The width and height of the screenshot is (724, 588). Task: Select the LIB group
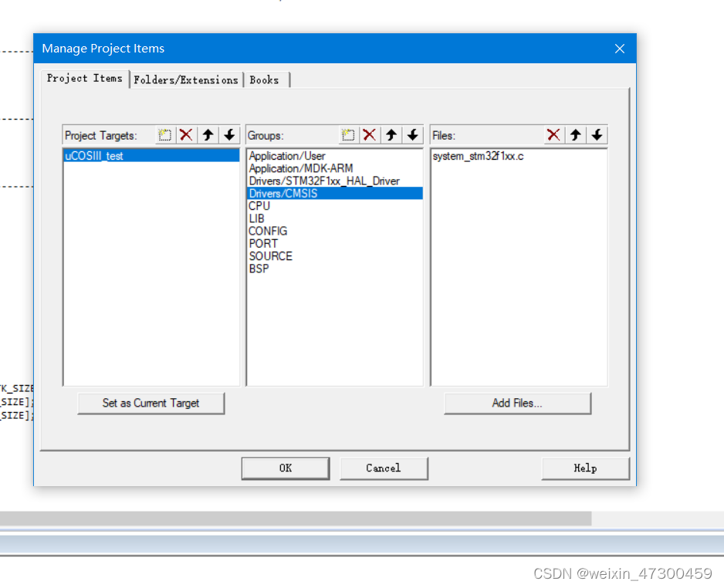pyautogui.click(x=335, y=218)
